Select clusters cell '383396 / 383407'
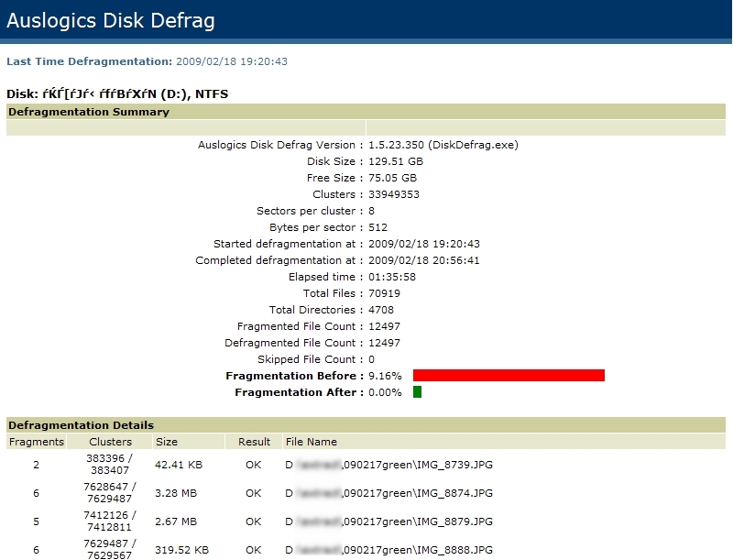733x560 pixels. (x=110, y=464)
